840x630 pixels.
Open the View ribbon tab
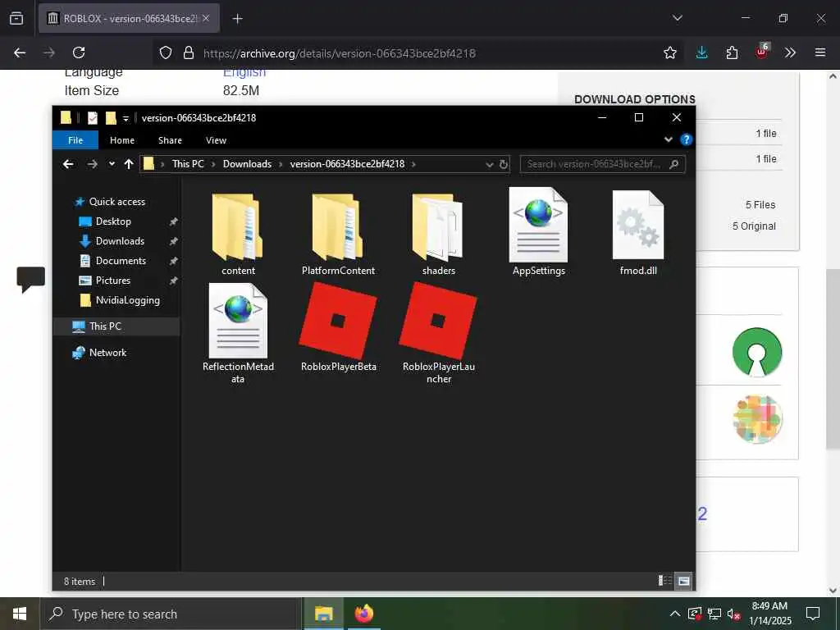point(216,140)
